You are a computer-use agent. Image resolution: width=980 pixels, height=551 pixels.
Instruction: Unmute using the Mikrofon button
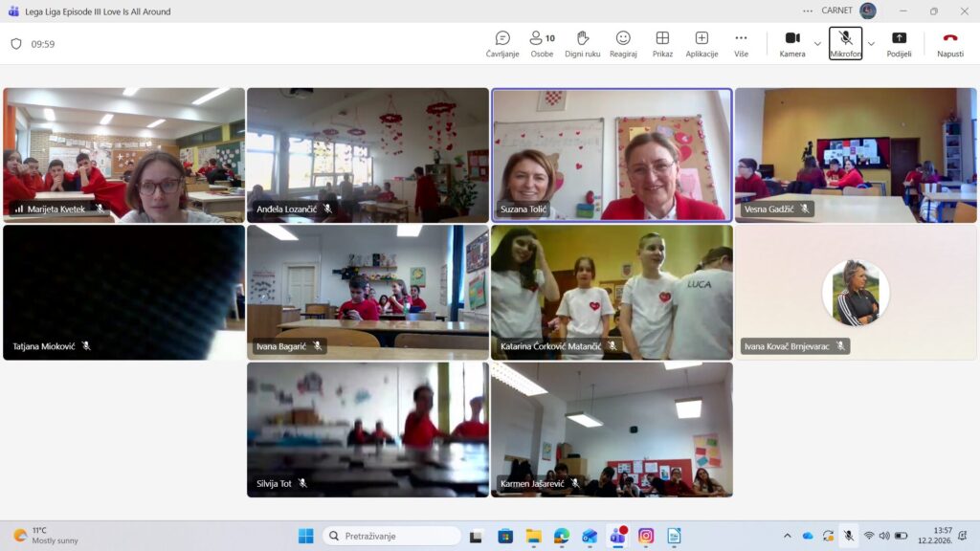point(845,43)
